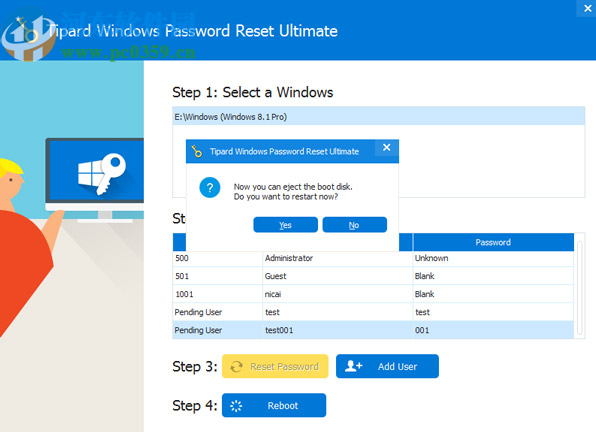Click the 501 ID cell
The width and height of the screenshot is (596, 432).
(x=217, y=276)
